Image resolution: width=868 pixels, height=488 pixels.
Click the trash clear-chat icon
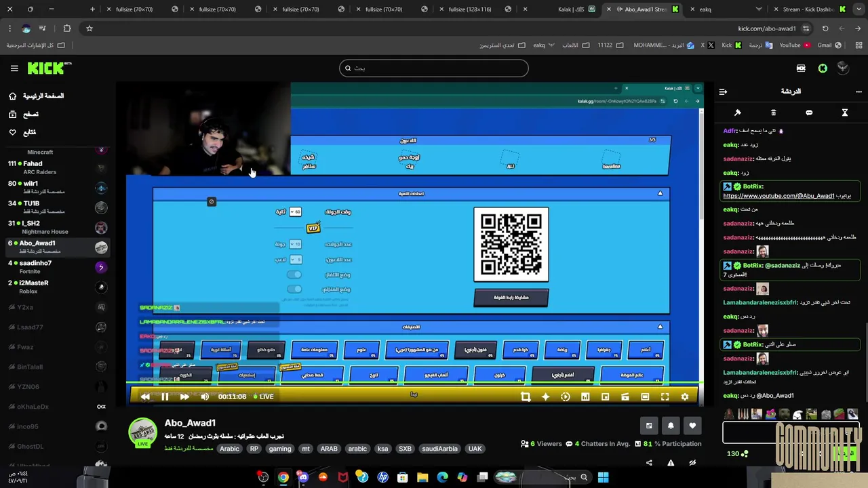pyautogui.click(x=773, y=113)
